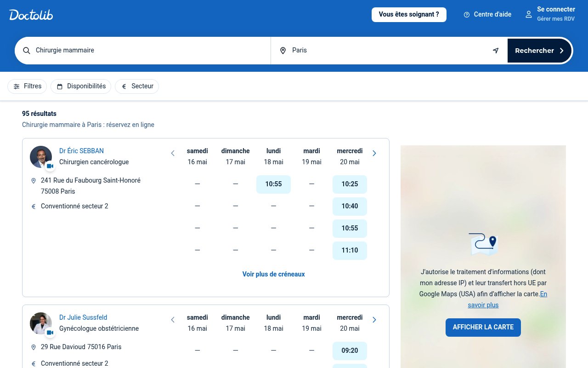Open the Disponibilités filter
Screen dimensions: 588x368
coord(81,86)
